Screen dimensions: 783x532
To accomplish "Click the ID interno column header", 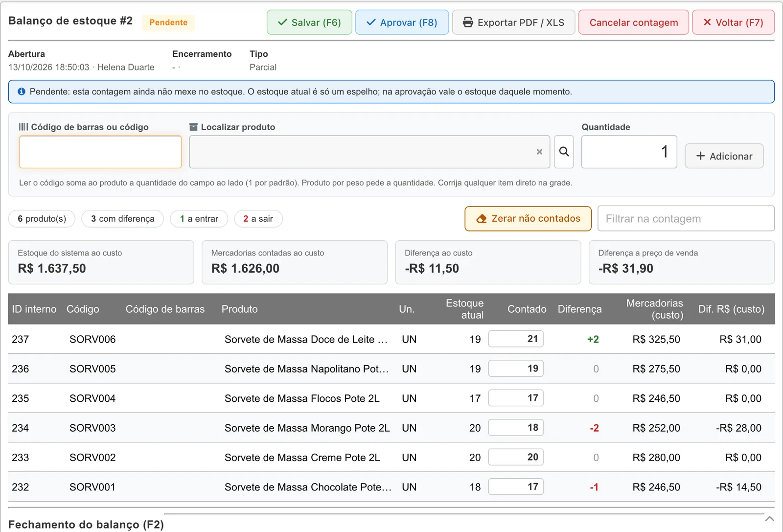I will point(34,309).
